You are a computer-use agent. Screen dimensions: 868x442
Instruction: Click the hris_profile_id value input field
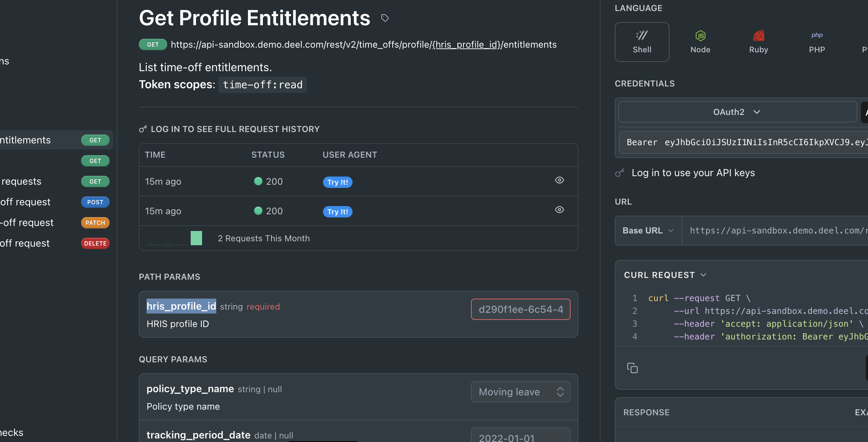(x=521, y=309)
